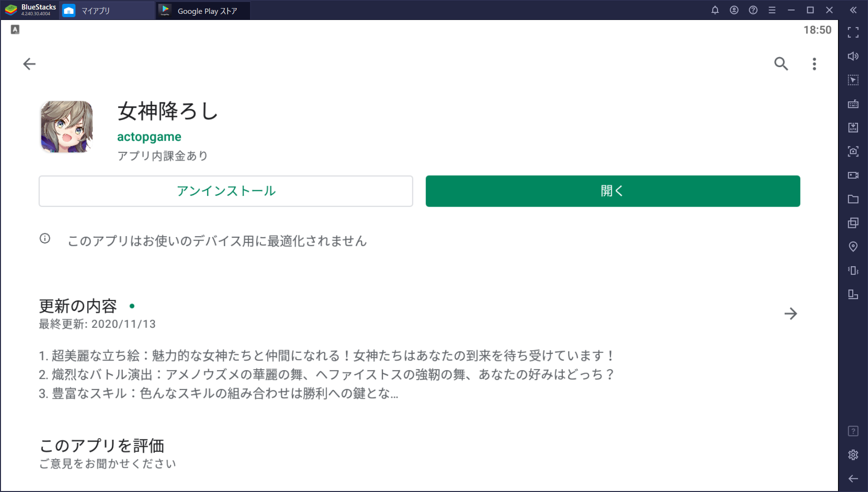The height and width of the screenshot is (492, 868).
Task: Click the 18:50 clock
Action: 817,30
